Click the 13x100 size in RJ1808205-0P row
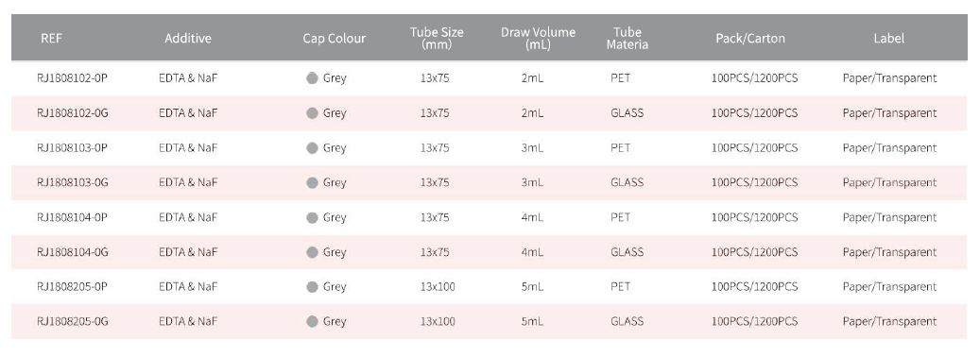The height and width of the screenshot is (357, 980). [x=438, y=287]
